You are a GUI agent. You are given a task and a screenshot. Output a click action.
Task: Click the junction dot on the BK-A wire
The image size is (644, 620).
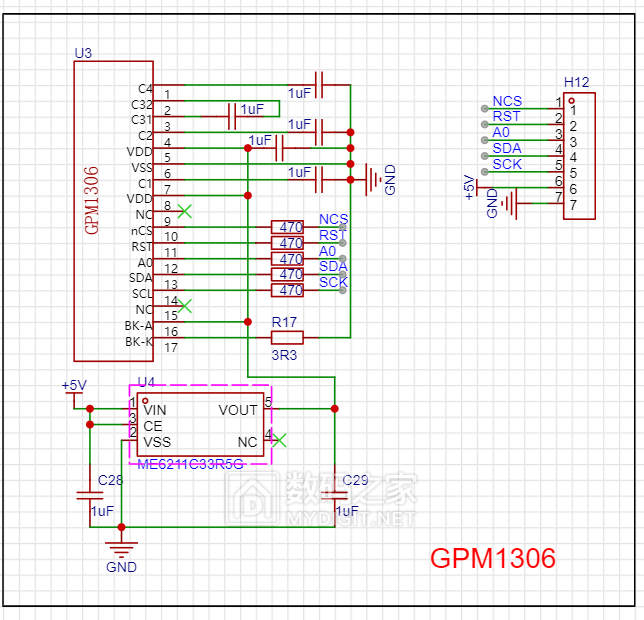(248, 321)
